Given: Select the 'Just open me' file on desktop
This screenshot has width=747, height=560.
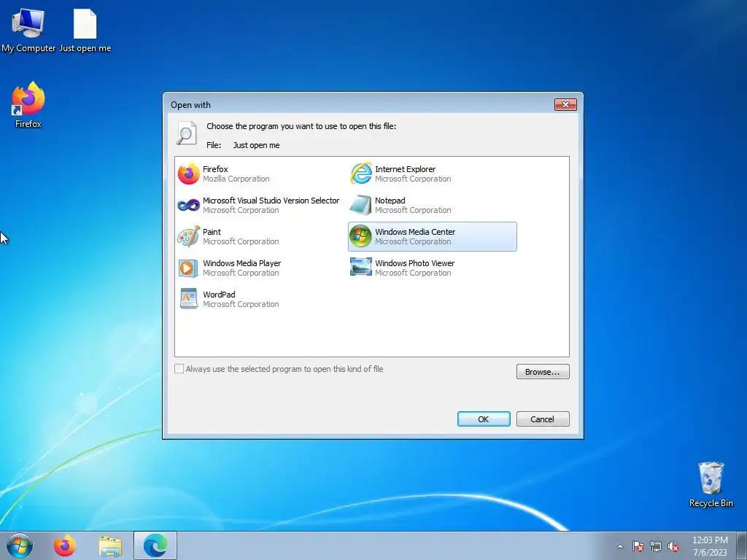Looking at the screenshot, I should 85,29.
